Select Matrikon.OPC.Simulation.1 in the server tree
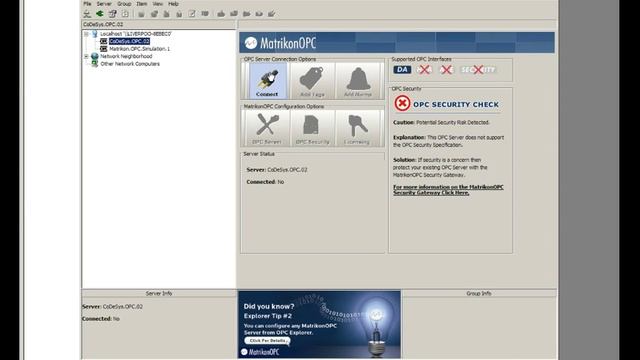This screenshot has height=360, width=640. tap(140, 49)
